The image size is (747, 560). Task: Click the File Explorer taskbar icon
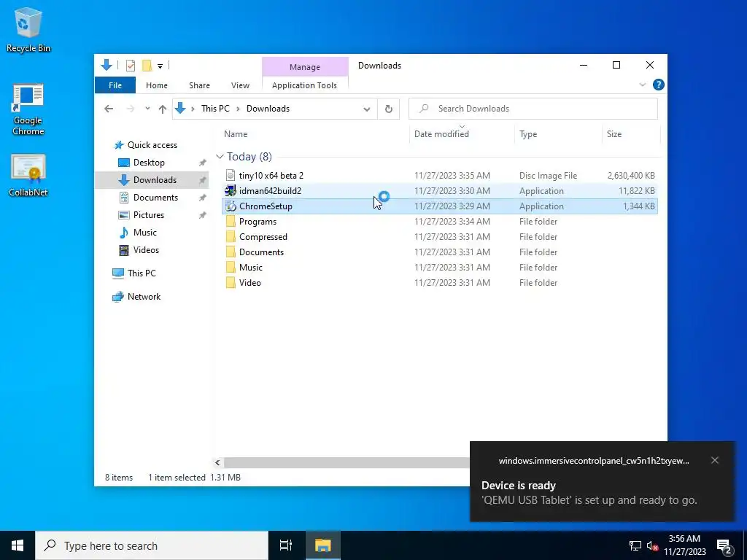pos(322,545)
